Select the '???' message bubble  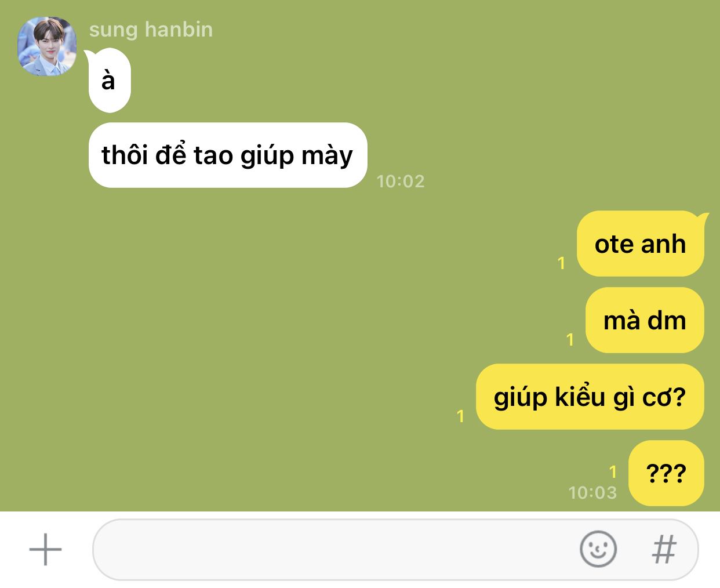tap(666, 473)
